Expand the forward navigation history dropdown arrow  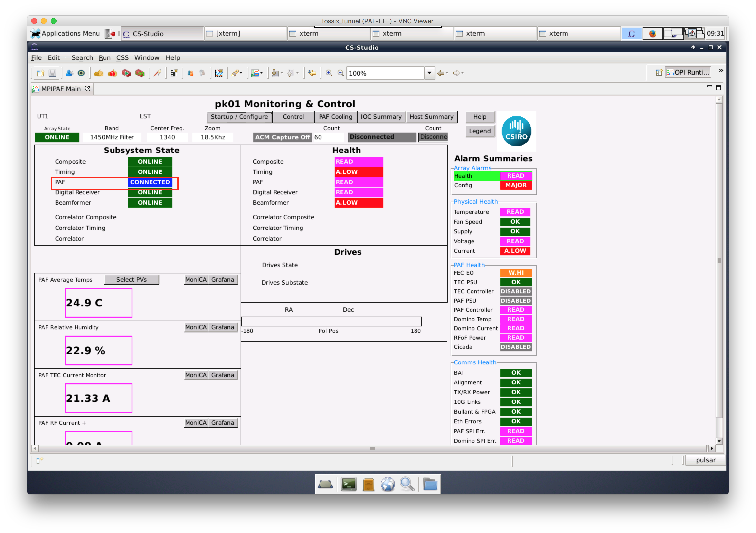coord(462,73)
